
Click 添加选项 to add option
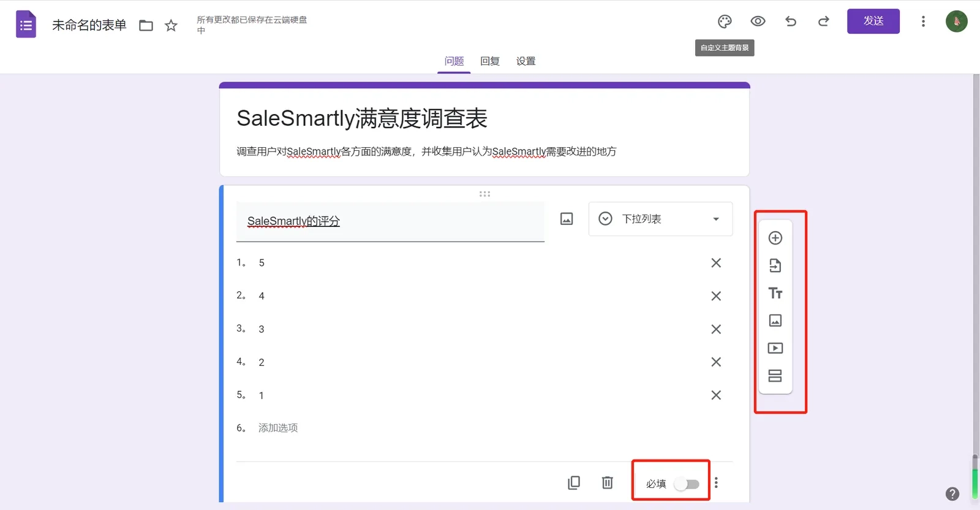coord(278,428)
